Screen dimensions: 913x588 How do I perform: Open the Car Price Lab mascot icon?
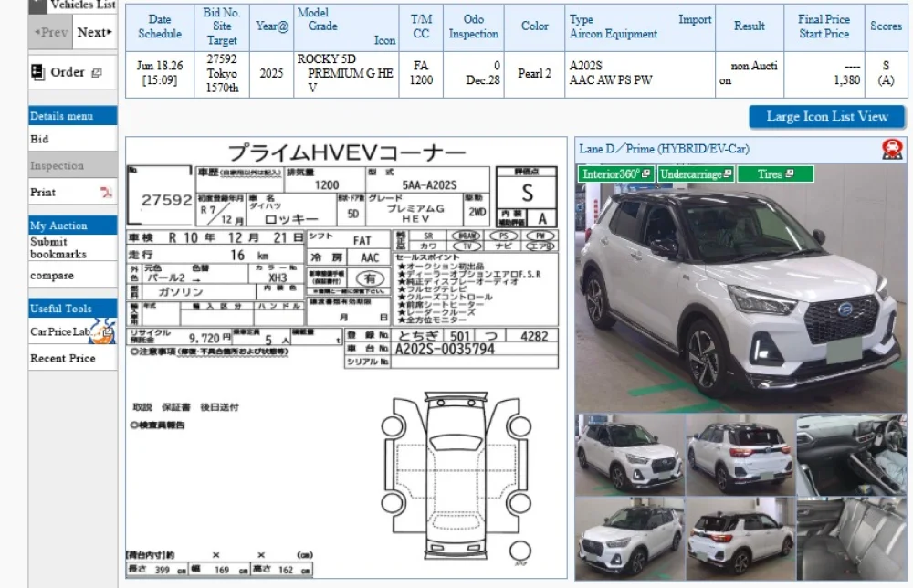coord(104,331)
